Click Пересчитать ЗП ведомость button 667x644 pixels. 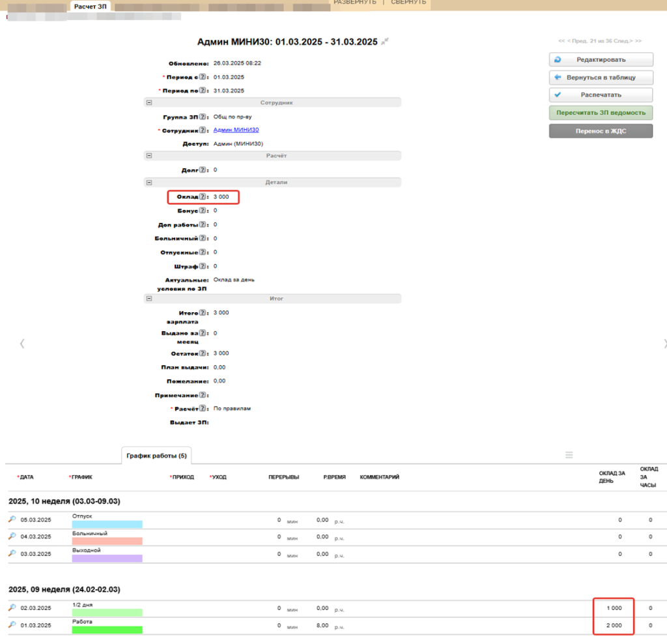click(601, 113)
